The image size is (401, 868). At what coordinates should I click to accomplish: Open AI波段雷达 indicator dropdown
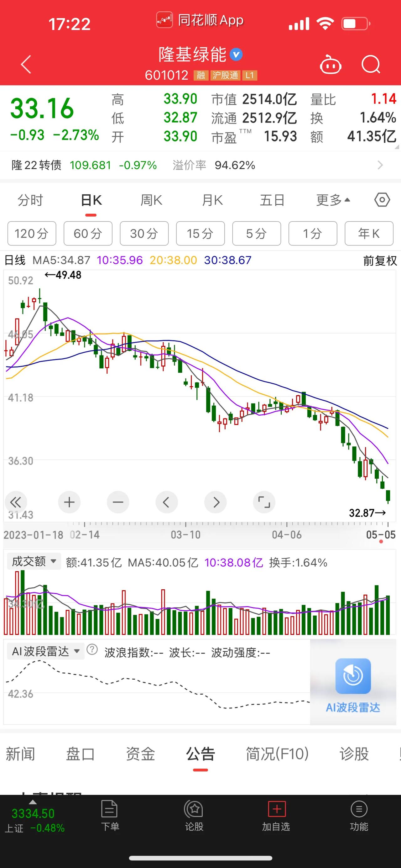click(x=46, y=651)
